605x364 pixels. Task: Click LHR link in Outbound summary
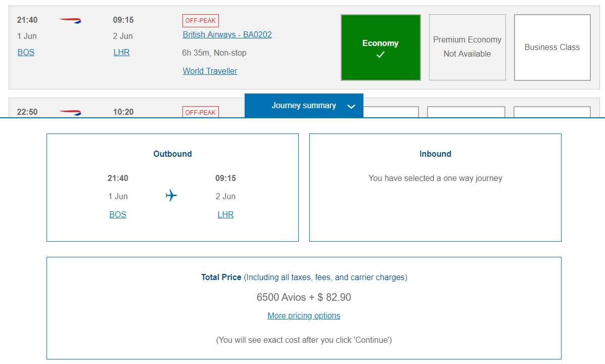tap(225, 215)
